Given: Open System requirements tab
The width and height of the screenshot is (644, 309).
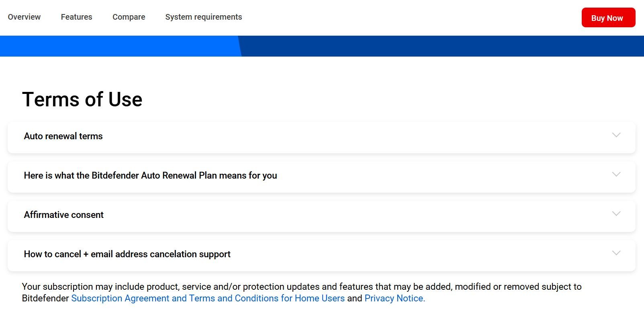Looking at the screenshot, I should point(204,17).
